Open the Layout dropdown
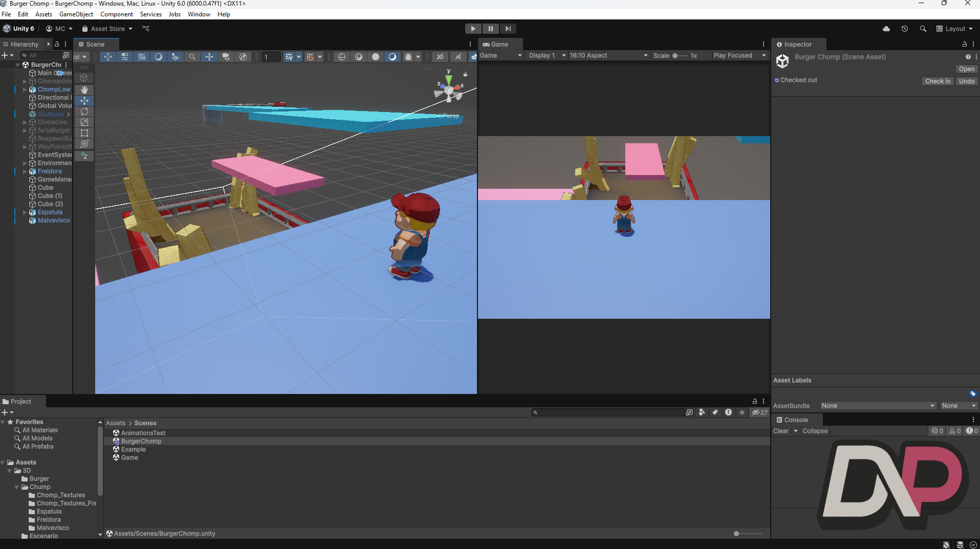The width and height of the screenshot is (980, 549). (x=954, y=29)
